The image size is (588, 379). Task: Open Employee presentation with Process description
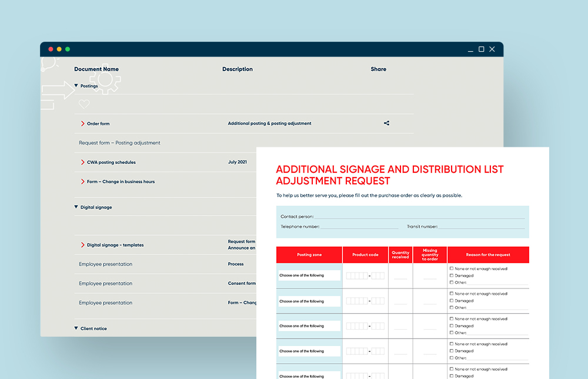(x=105, y=264)
